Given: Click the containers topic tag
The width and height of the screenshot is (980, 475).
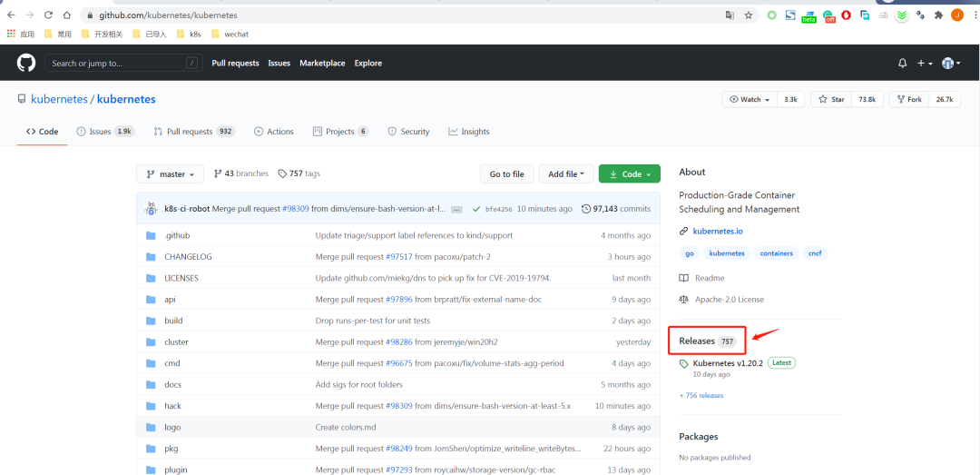Looking at the screenshot, I should pos(777,253).
